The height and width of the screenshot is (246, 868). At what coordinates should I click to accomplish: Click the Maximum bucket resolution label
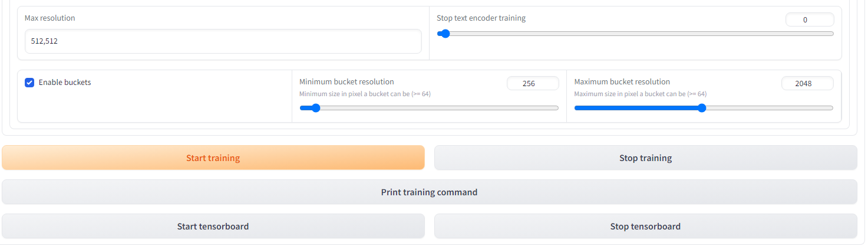point(622,82)
